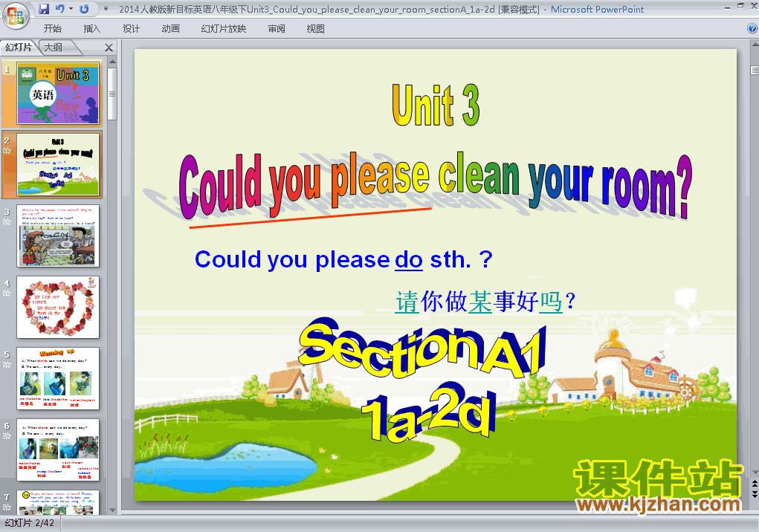
Task: Click the rainbow 'Could you please clean your room?' WordArt
Action: (435, 185)
